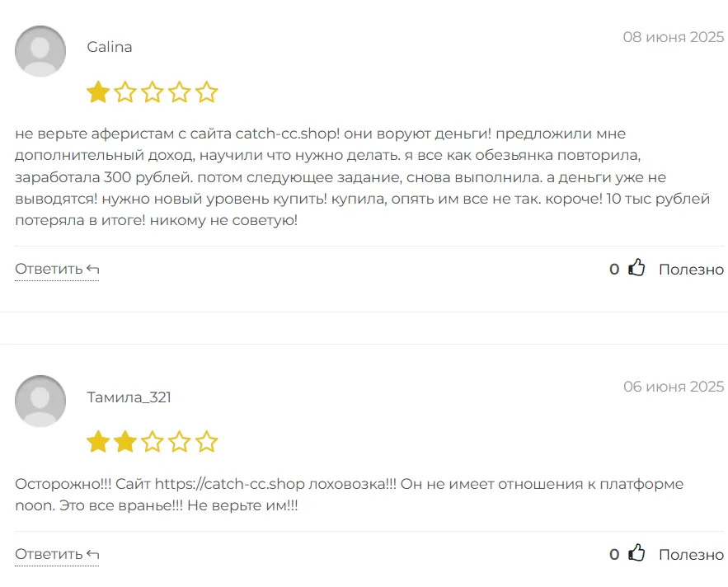The height and width of the screenshot is (587, 728).
Task: Click fourth star in Тамила_321's rating
Action: click(x=179, y=442)
